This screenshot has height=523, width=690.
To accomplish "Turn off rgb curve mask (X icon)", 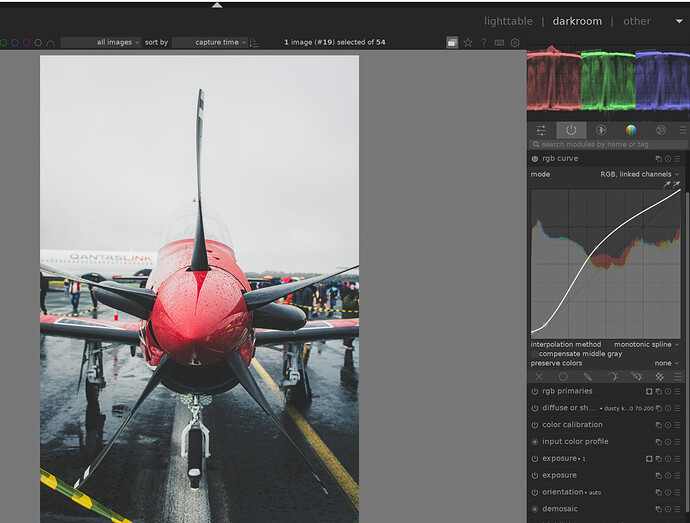I will tap(539, 377).
